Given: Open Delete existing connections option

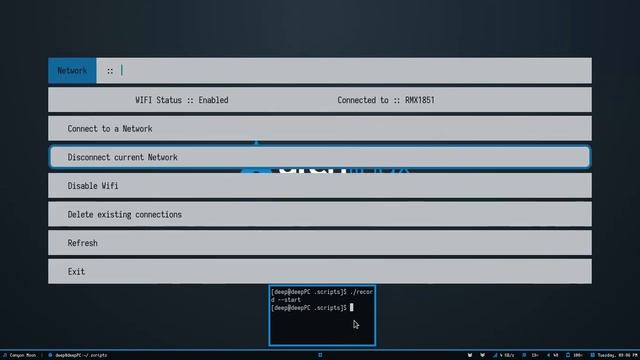Looking at the screenshot, I should 320,214.
